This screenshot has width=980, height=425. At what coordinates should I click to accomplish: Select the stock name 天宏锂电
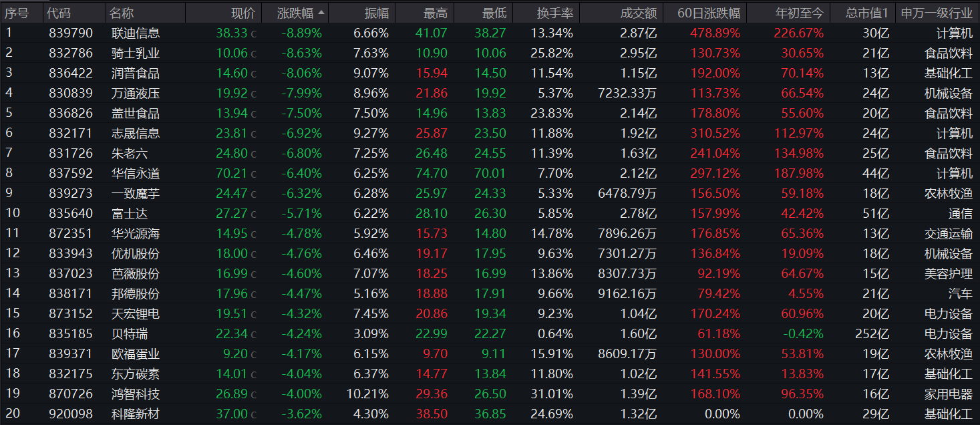click(x=136, y=313)
